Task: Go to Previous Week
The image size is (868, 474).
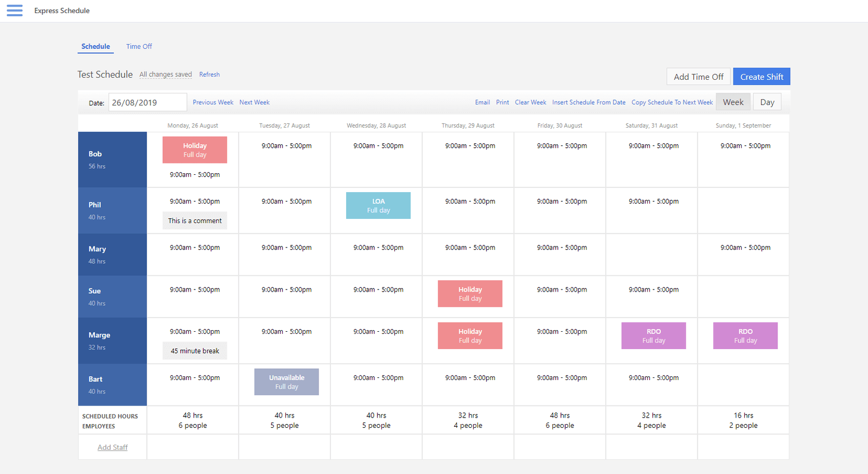Action: [213, 103]
